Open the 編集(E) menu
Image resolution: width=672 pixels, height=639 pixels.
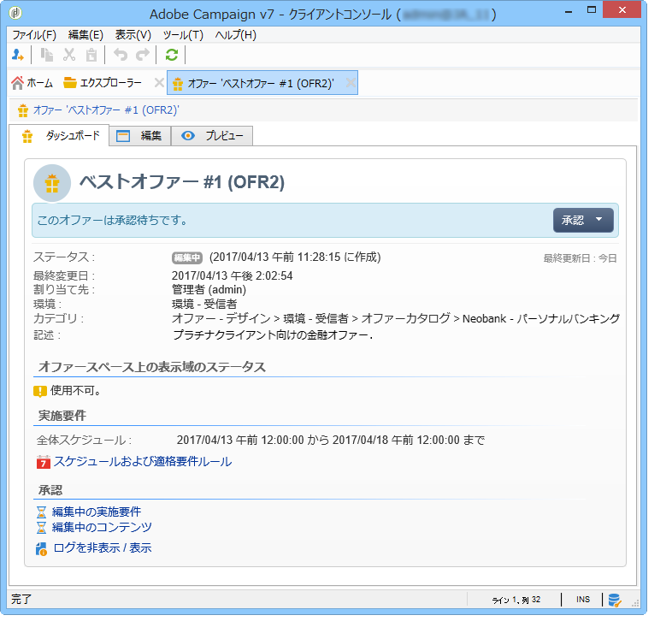point(85,35)
